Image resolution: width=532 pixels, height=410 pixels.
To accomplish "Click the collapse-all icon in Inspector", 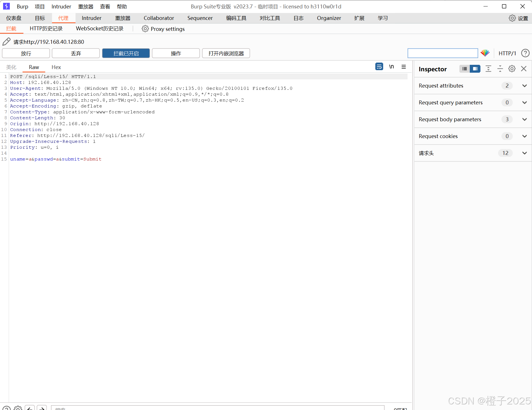I will (500, 69).
